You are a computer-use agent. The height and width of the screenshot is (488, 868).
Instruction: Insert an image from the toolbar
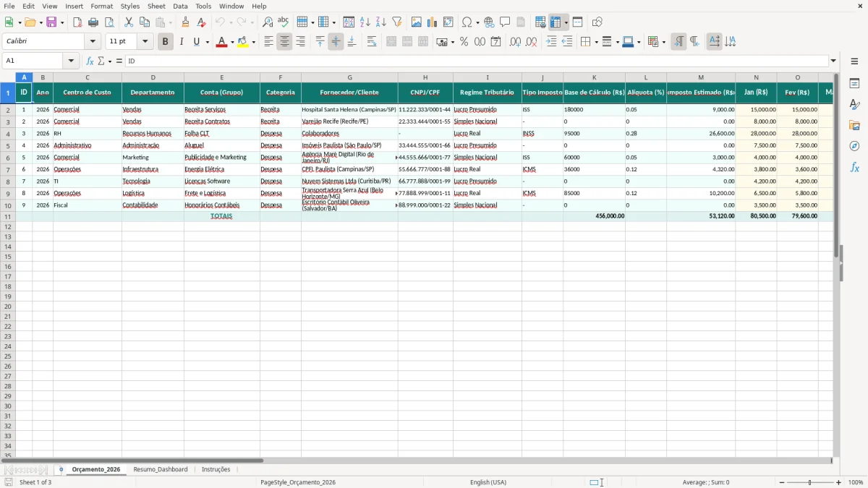417,21
